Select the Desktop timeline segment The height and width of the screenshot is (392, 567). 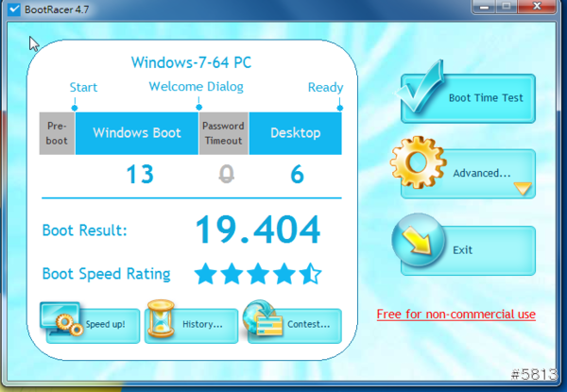pos(296,133)
